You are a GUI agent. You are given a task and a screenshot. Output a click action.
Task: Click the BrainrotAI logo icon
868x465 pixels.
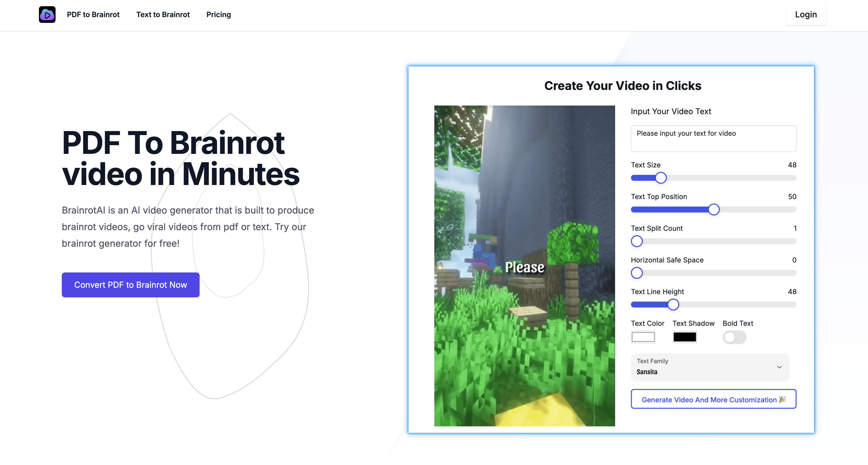pyautogui.click(x=47, y=15)
